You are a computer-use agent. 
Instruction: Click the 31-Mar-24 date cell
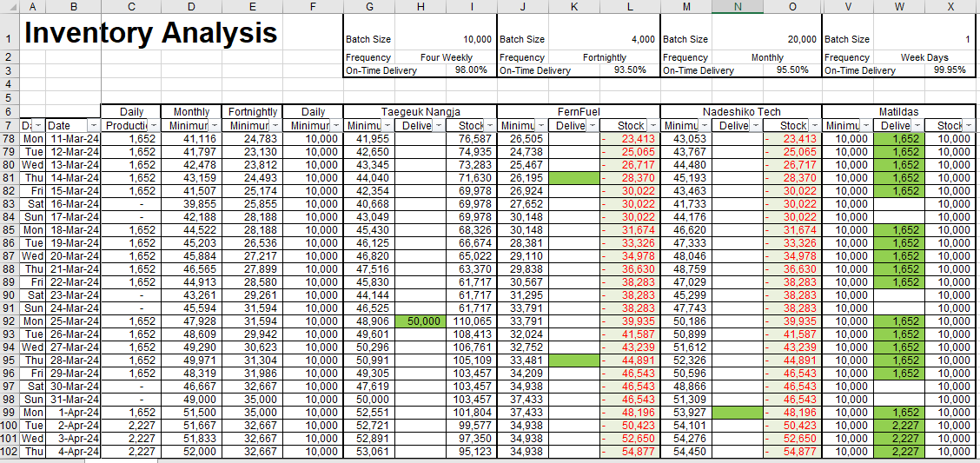(73, 400)
